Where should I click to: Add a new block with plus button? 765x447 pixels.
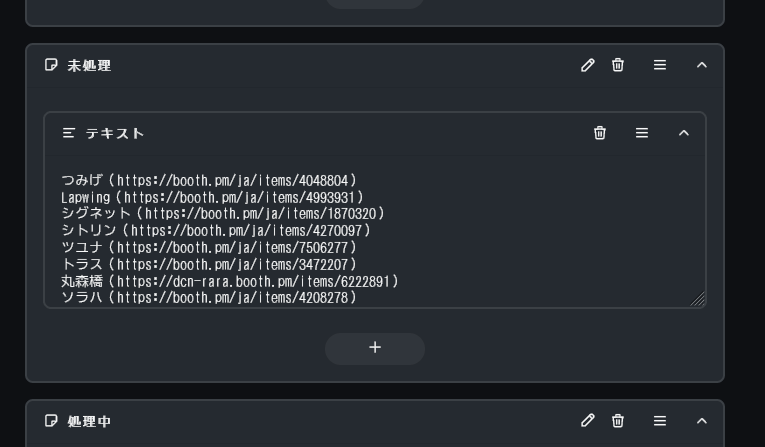click(x=375, y=348)
